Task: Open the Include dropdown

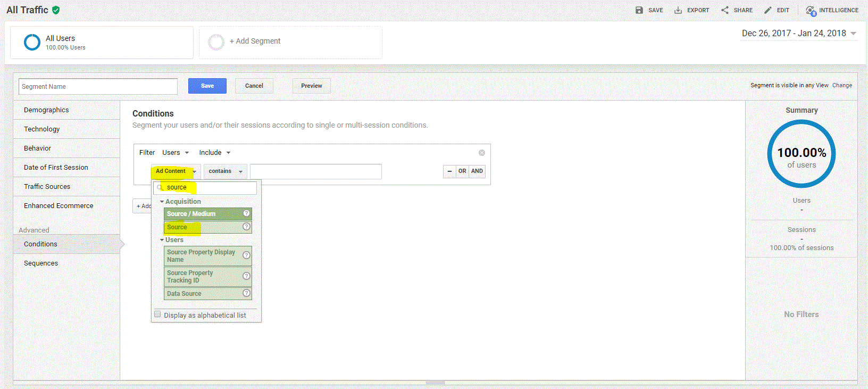Action: (214, 153)
